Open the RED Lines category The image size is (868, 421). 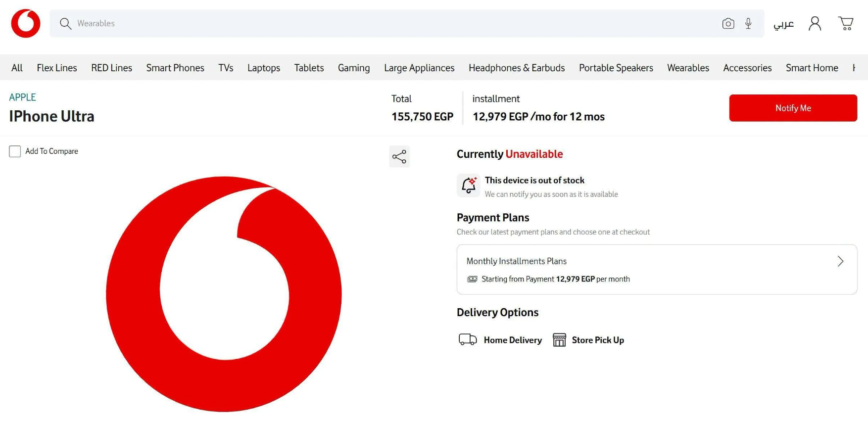pyautogui.click(x=111, y=68)
